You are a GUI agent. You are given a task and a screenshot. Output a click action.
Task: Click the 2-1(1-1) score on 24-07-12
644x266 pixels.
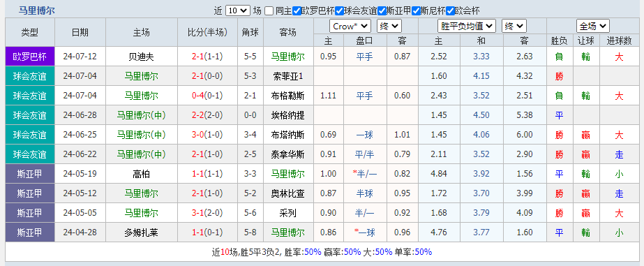(207, 57)
